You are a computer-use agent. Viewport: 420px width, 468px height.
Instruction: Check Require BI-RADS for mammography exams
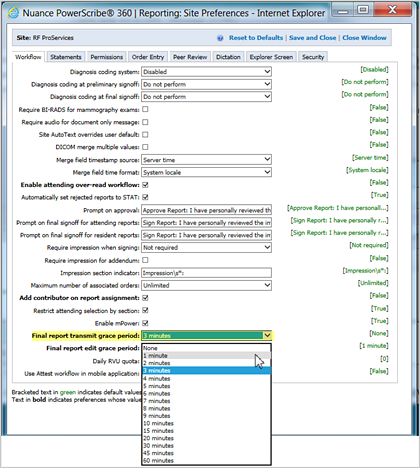145,109
